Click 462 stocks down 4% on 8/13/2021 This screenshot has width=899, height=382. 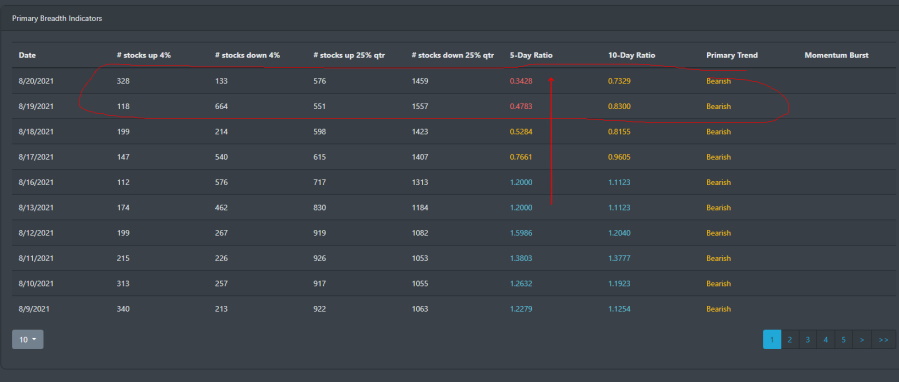click(221, 208)
